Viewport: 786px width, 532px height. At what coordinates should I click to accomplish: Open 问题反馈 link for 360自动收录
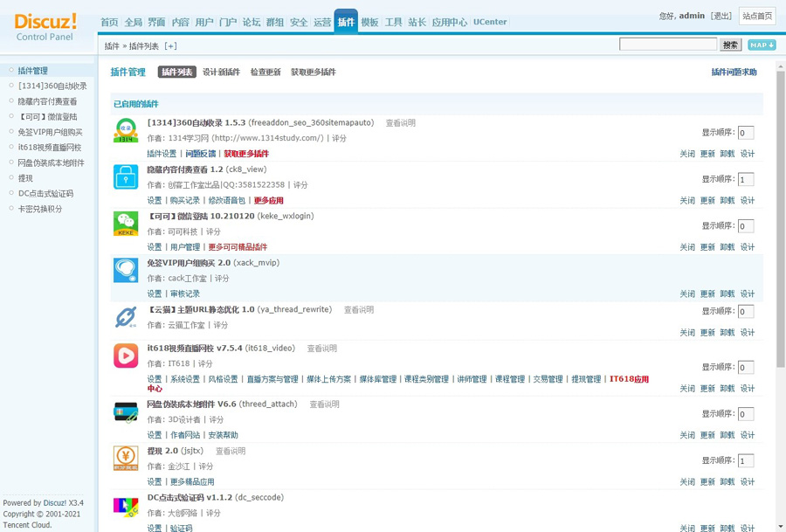(201, 154)
